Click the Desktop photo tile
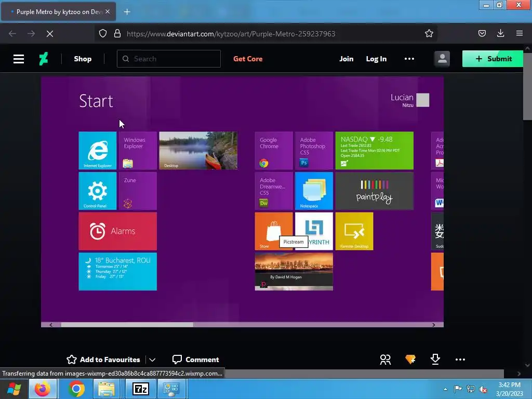The image size is (532, 399). coord(198,150)
